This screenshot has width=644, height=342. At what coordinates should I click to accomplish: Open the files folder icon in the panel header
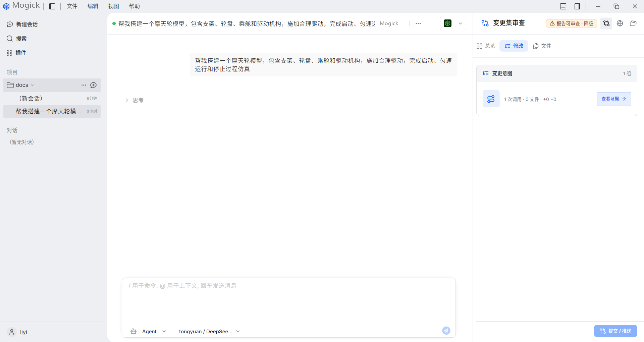[x=633, y=23]
